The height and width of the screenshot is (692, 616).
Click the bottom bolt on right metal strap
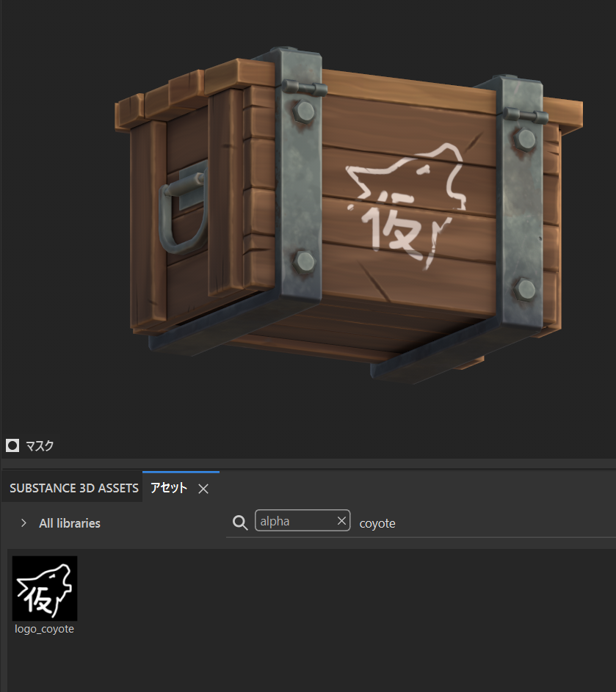pyautogui.click(x=524, y=289)
